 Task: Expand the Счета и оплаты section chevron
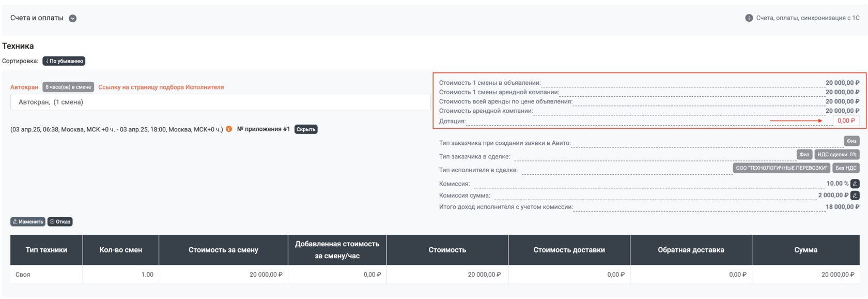click(73, 18)
